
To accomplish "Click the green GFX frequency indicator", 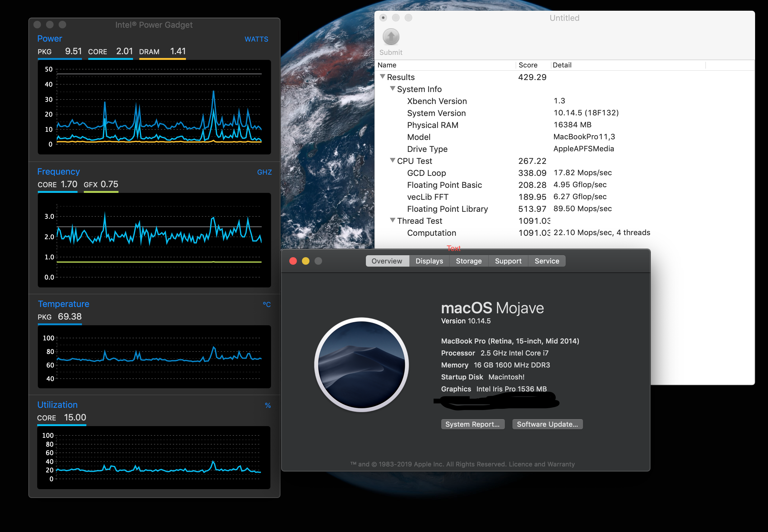I will pos(101,192).
